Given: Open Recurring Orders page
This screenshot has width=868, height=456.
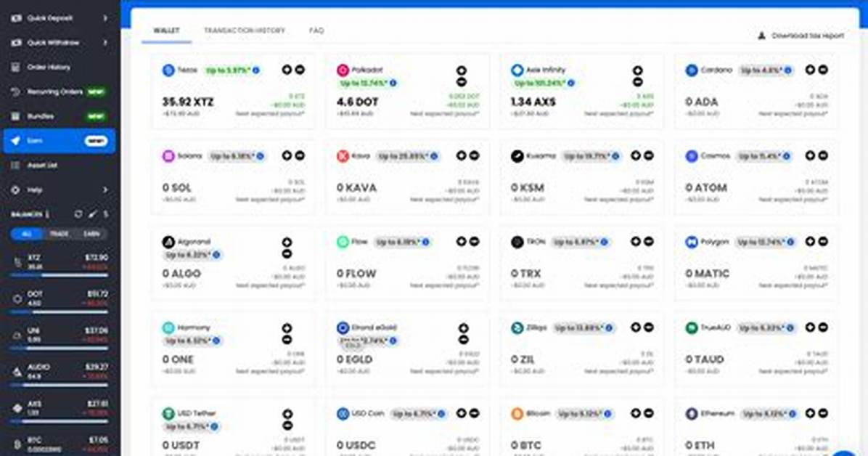Looking at the screenshot, I should (x=59, y=91).
